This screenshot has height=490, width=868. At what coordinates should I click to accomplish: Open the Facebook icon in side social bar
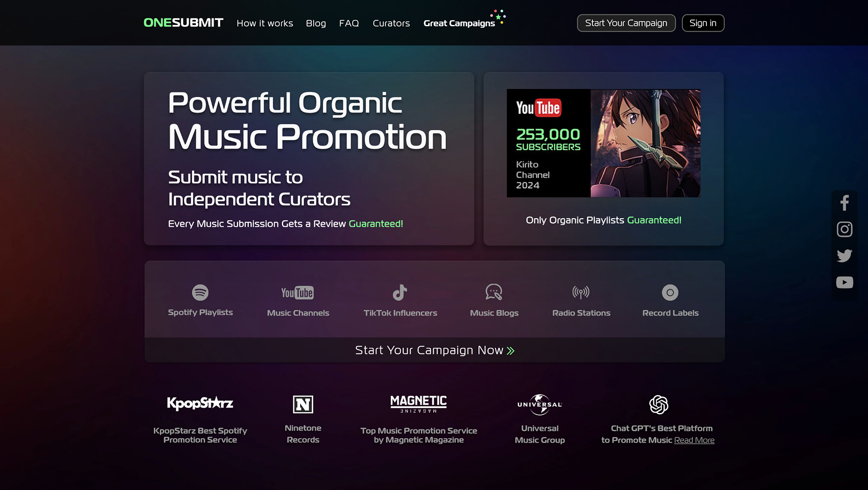[844, 203]
